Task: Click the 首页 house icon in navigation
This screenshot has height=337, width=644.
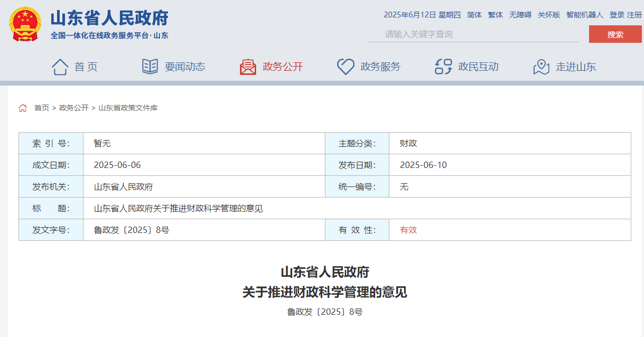Action: click(60, 67)
